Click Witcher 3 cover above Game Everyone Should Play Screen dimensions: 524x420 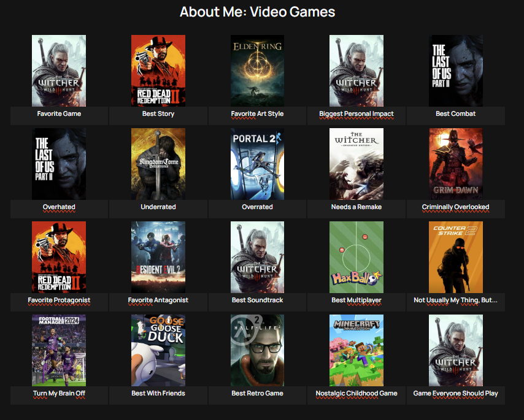[x=456, y=350]
